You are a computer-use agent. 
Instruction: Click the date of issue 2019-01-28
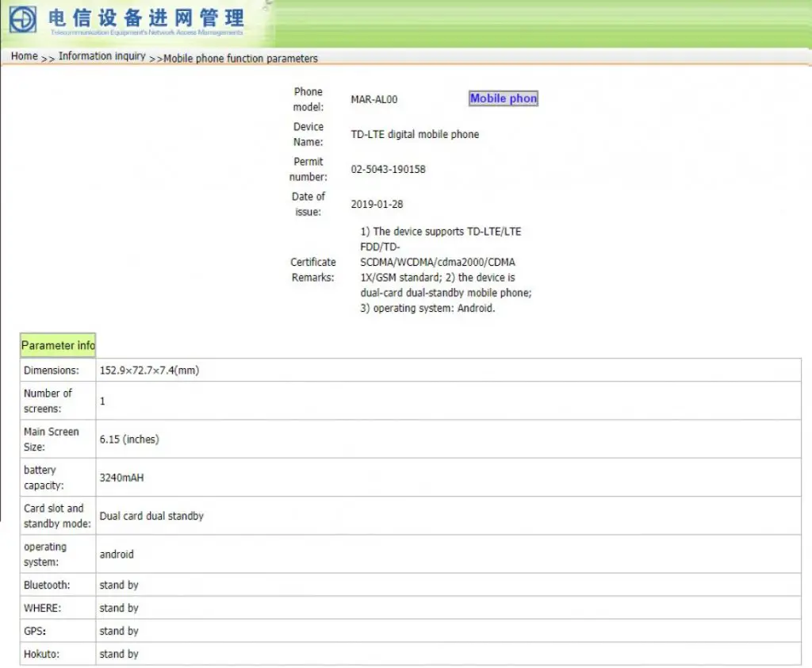[377, 204]
